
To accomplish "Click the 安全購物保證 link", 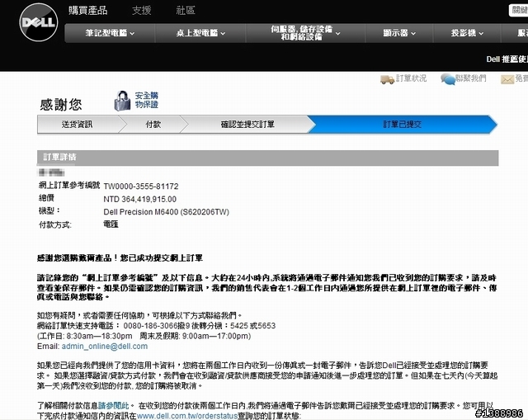I will click(x=147, y=100).
